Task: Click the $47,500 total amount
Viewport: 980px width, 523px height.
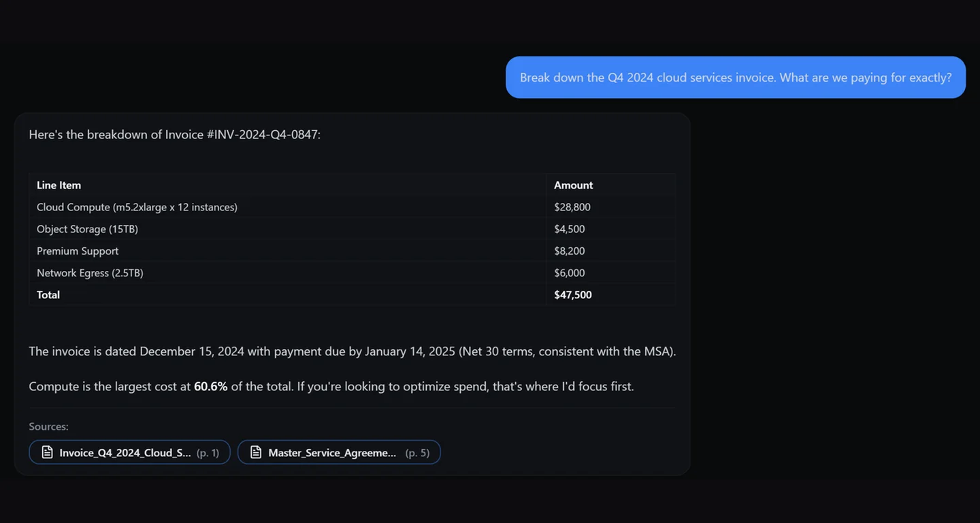Action: [x=572, y=295]
